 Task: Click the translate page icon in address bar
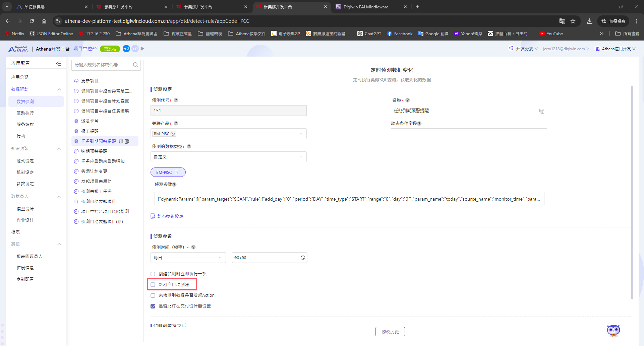pos(562,21)
